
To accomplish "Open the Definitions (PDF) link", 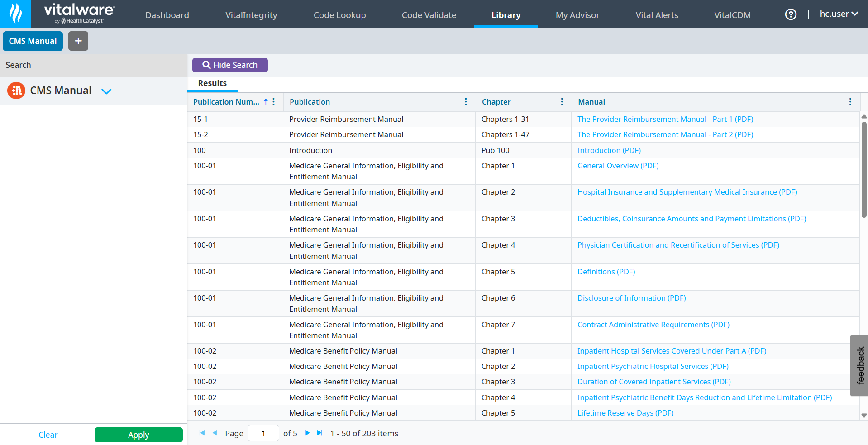I will point(606,272).
